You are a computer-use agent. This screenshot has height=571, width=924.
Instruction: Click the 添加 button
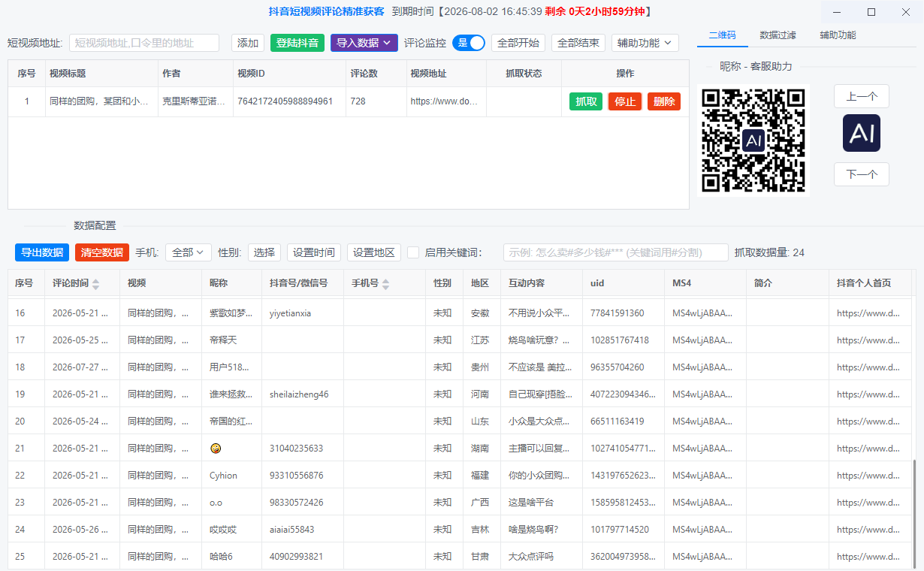(x=248, y=43)
